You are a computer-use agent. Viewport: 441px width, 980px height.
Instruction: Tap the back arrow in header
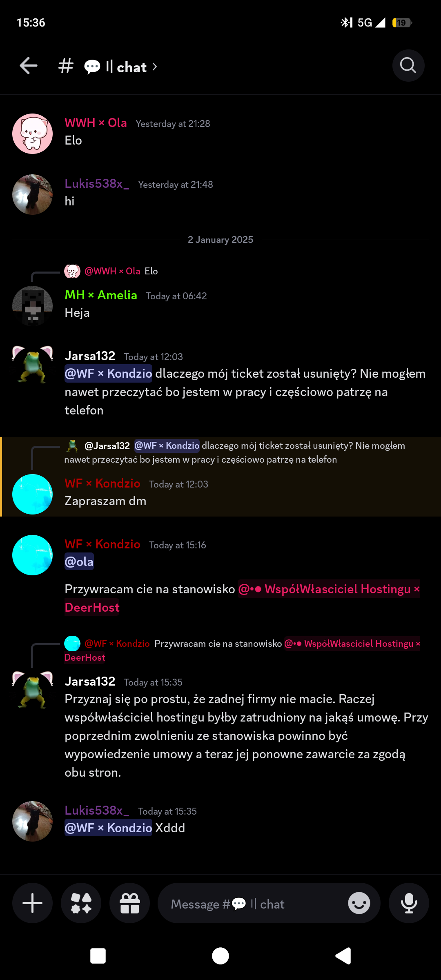coord(29,66)
